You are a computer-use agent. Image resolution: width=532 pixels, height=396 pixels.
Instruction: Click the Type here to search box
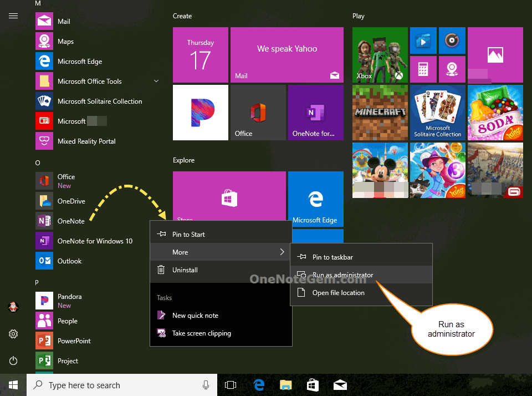122,385
